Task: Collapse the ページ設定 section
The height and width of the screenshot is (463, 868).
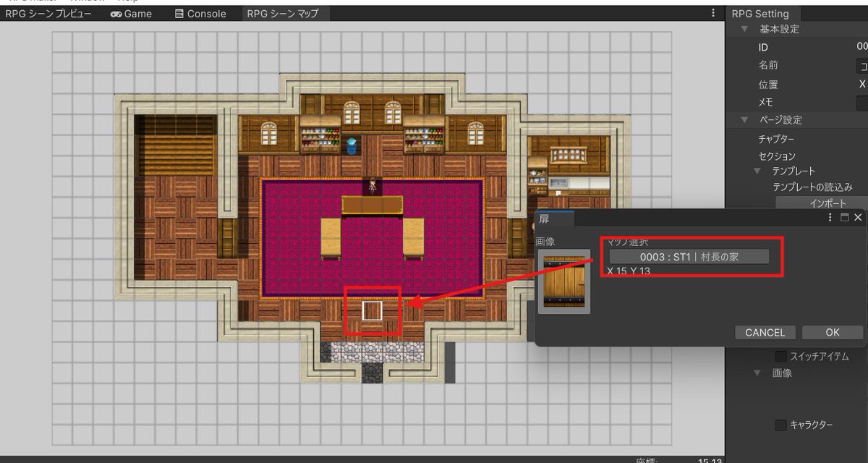Action: 745,120
